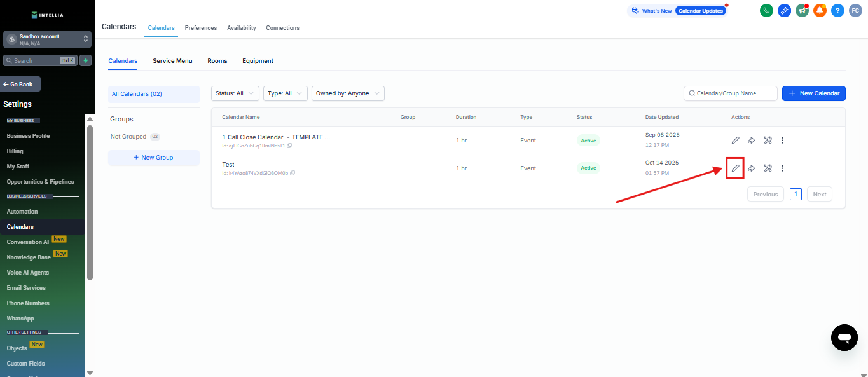Open the Sandbox account switcher
868x377 pixels.
point(48,39)
